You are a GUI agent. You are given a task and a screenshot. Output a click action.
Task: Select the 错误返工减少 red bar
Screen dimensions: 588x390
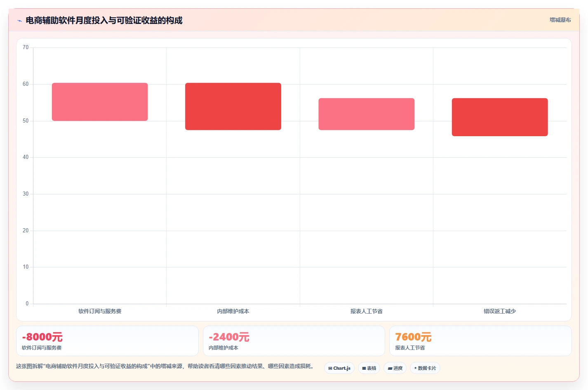500,117
